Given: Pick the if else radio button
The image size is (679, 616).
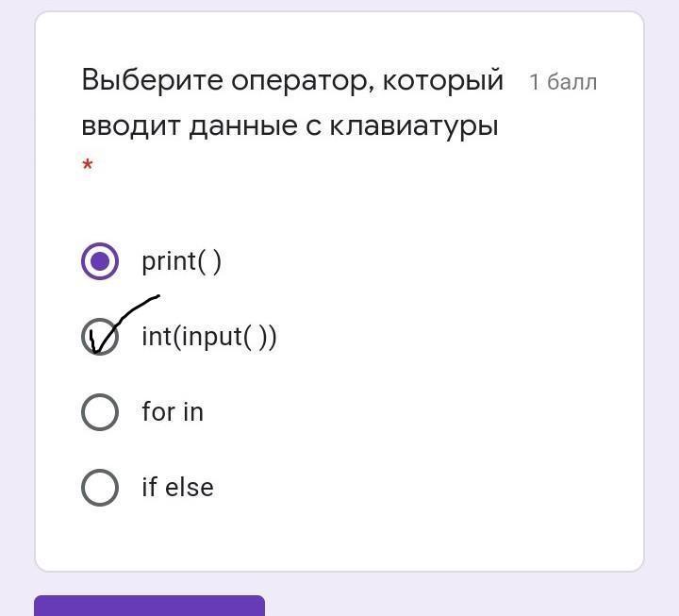Looking at the screenshot, I should [x=100, y=488].
